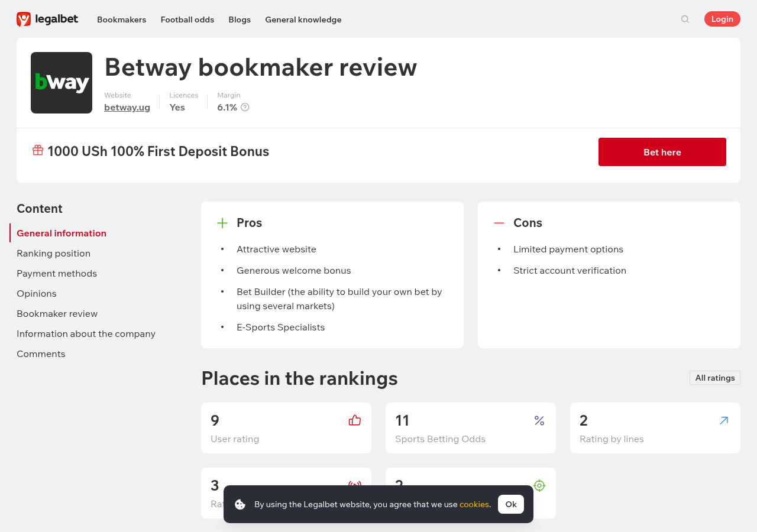The height and width of the screenshot is (532, 757).
Task: Jump to Ranking position section
Action: 53,253
